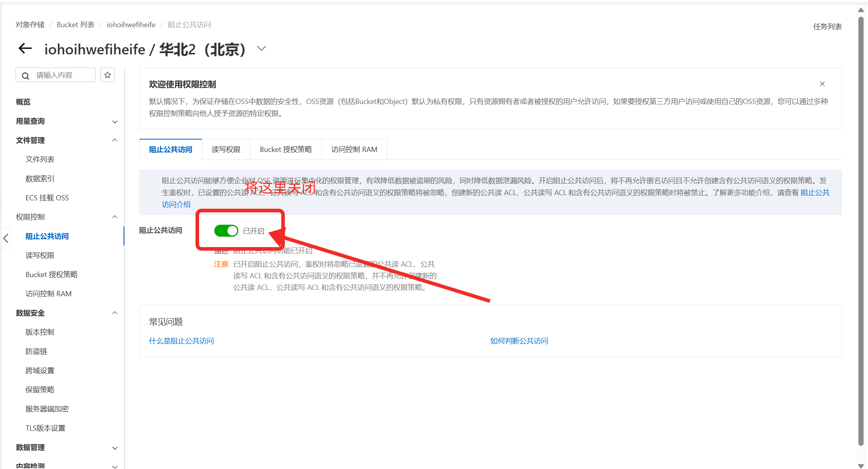Open the 什么是阻止公共访问 link

181,341
